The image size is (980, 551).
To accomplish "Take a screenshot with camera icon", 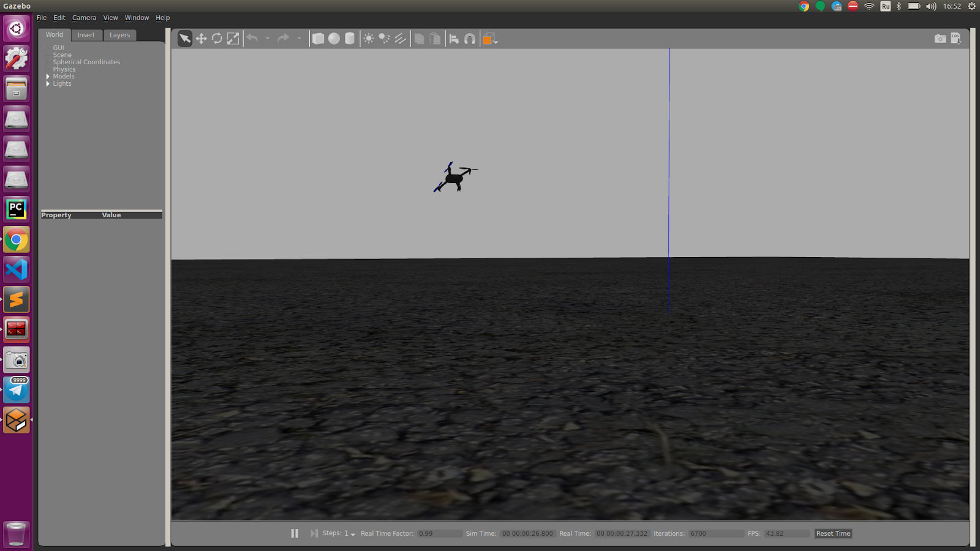I will (940, 39).
